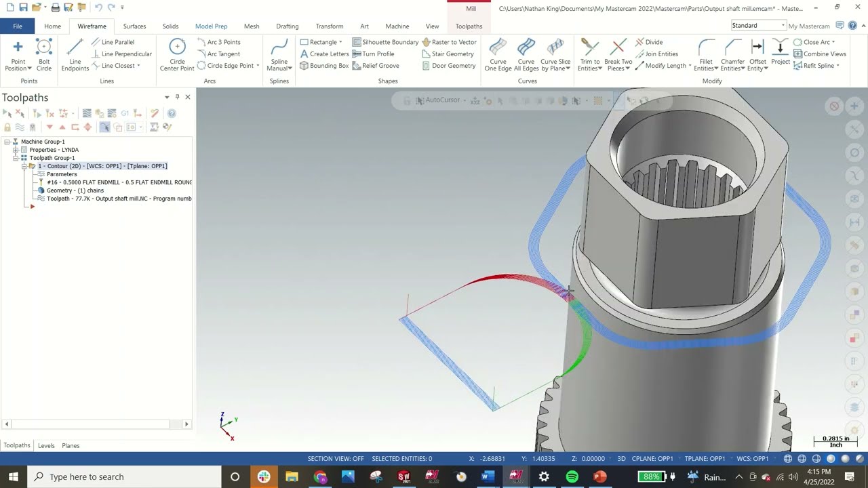Select the Offset Entity tool
The width and height of the screenshot is (868, 488).
[757, 55]
